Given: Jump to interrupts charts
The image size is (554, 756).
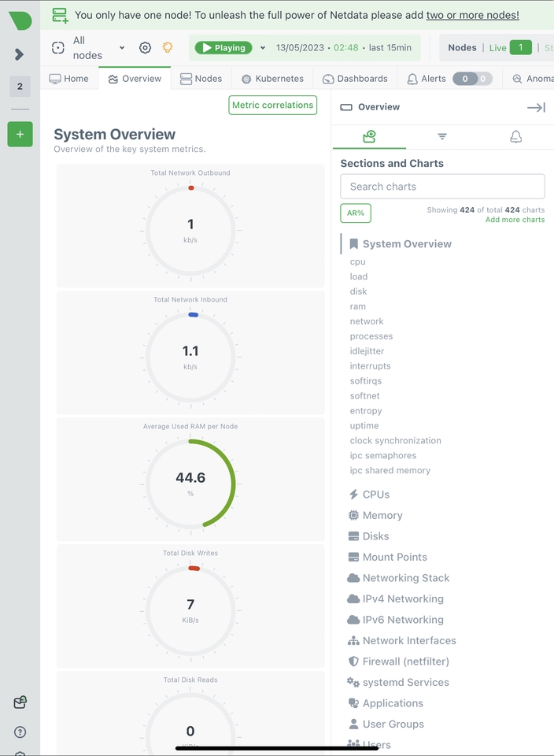Looking at the screenshot, I should (x=371, y=366).
